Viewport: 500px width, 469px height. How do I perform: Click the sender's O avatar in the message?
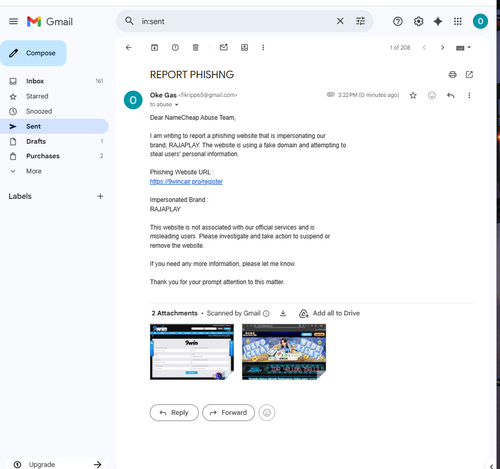[x=133, y=100]
